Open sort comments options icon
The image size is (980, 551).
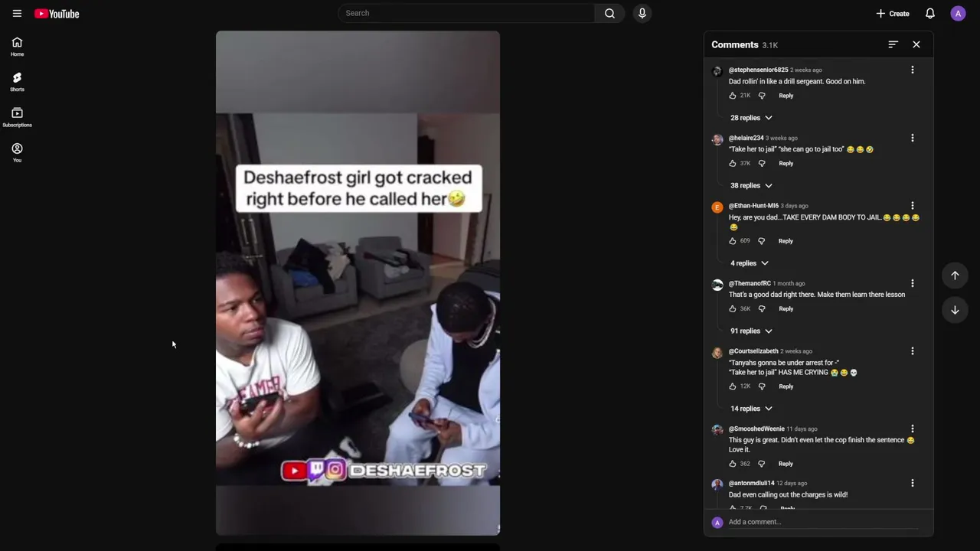(x=893, y=44)
